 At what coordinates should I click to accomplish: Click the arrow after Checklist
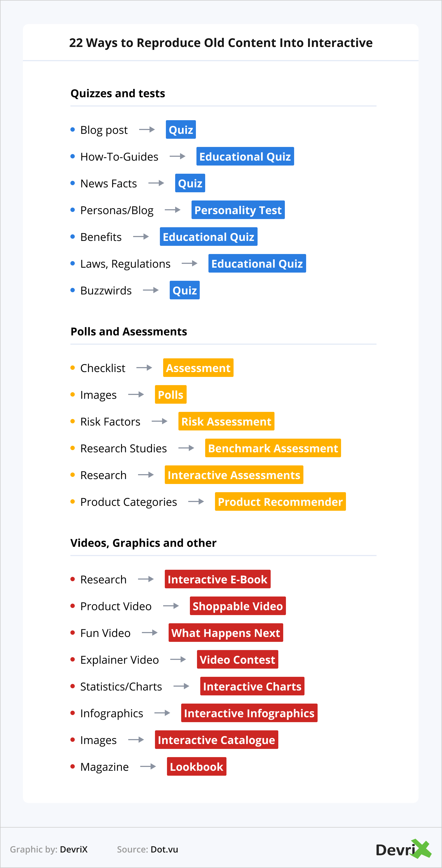[144, 368]
